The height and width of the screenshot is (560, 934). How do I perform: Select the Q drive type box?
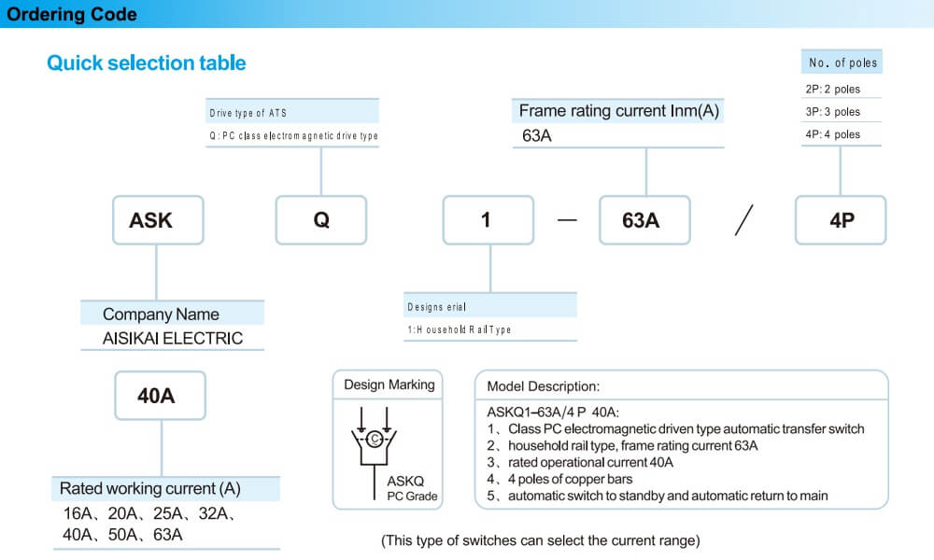(x=321, y=220)
